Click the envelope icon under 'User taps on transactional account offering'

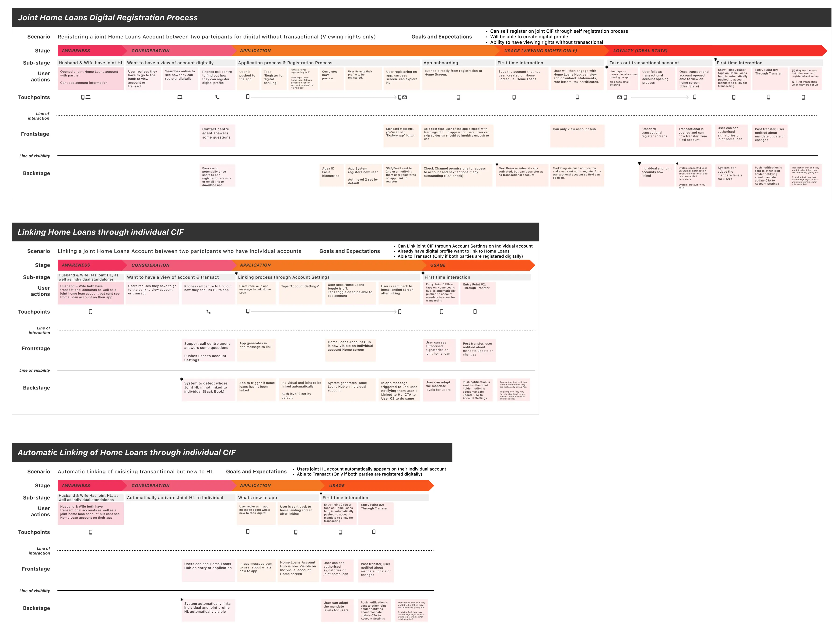pyautogui.click(x=619, y=97)
